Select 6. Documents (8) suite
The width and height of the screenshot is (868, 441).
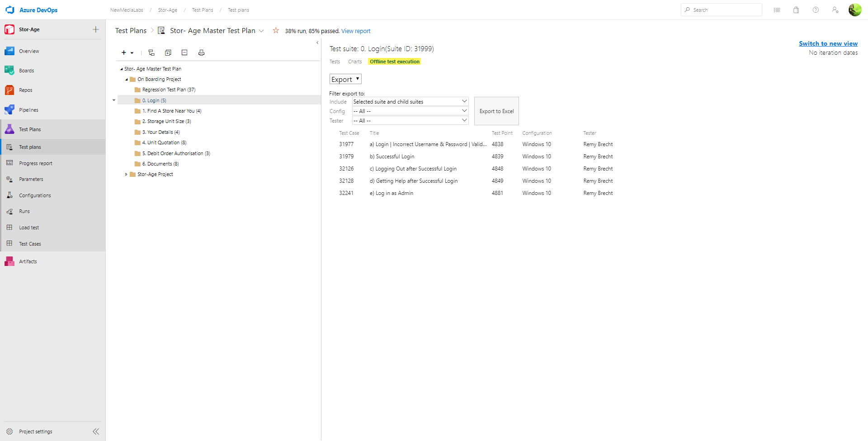coord(160,164)
